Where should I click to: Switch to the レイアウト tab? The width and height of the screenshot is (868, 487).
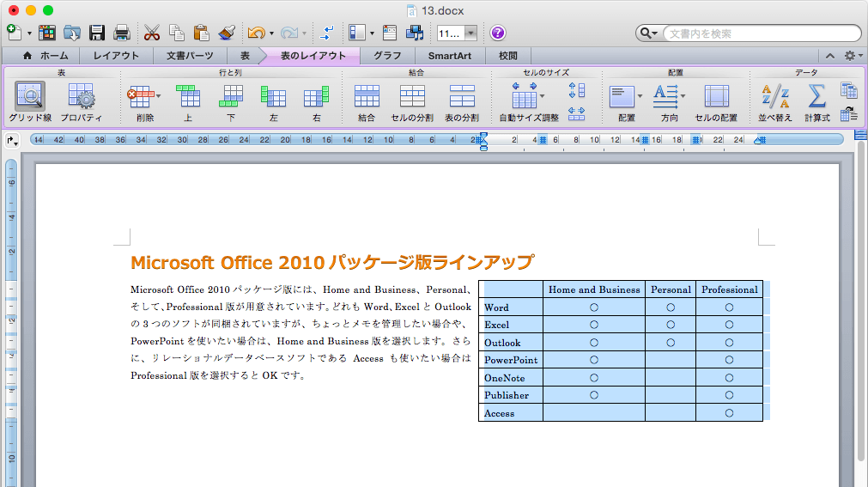click(116, 56)
